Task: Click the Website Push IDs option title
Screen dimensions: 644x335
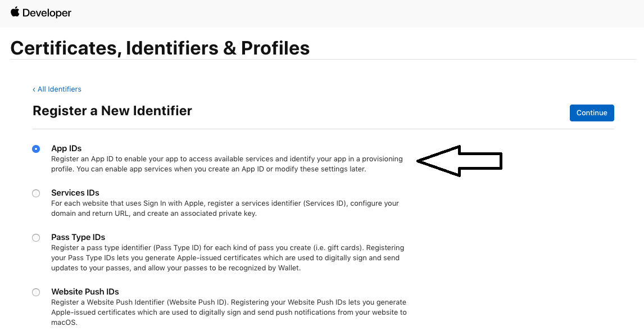Action: point(85,292)
